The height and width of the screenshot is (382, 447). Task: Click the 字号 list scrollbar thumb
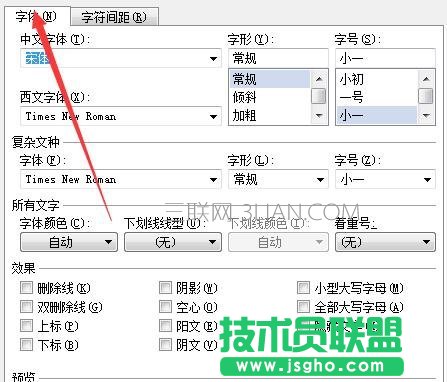(426, 96)
